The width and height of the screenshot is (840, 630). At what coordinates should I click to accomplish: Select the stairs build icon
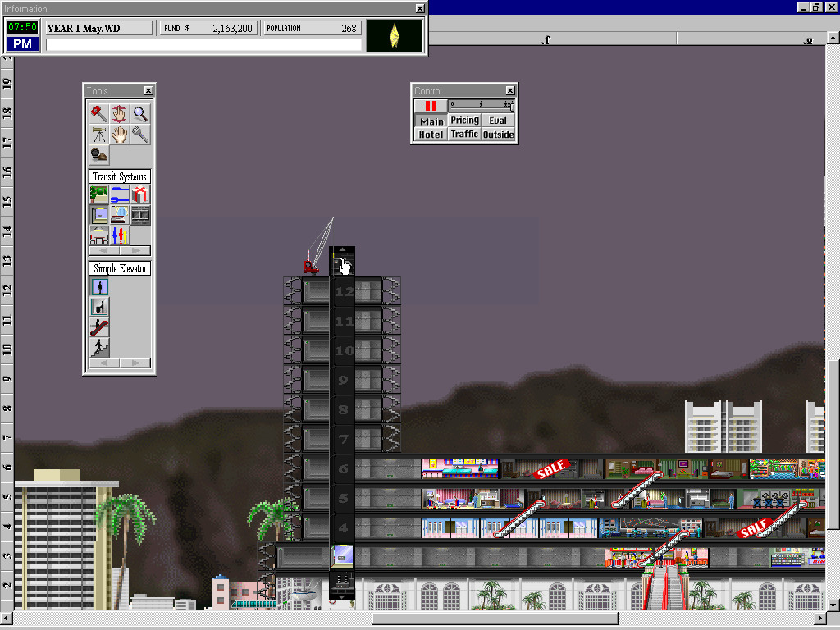coord(99,348)
